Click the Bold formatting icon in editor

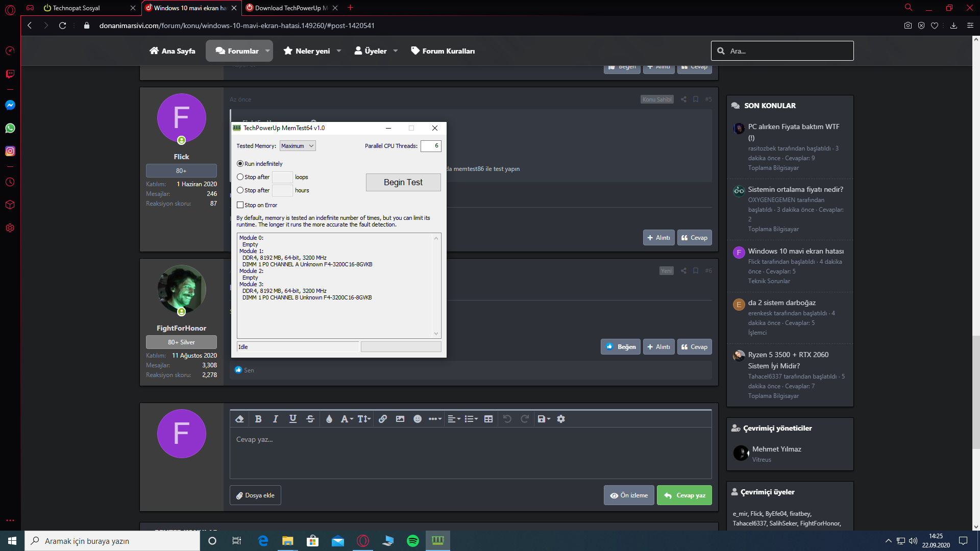(258, 419)
